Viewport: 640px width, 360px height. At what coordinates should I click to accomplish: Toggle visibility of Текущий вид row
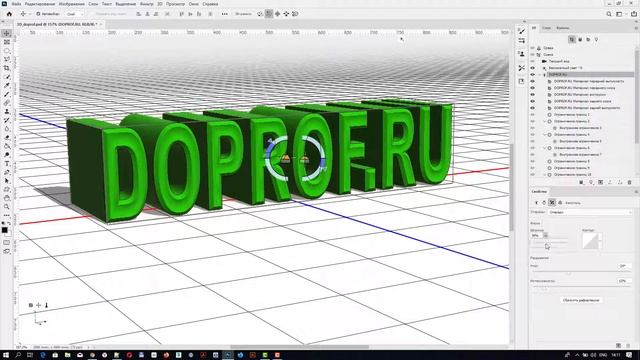pyautogui.click(x=532, y=61)
